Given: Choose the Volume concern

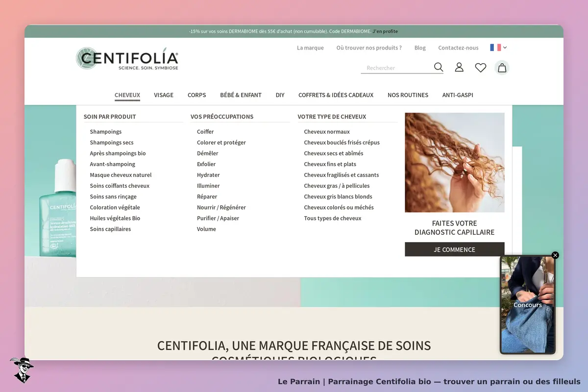Looking at the screenshot, I should point(206,229).
